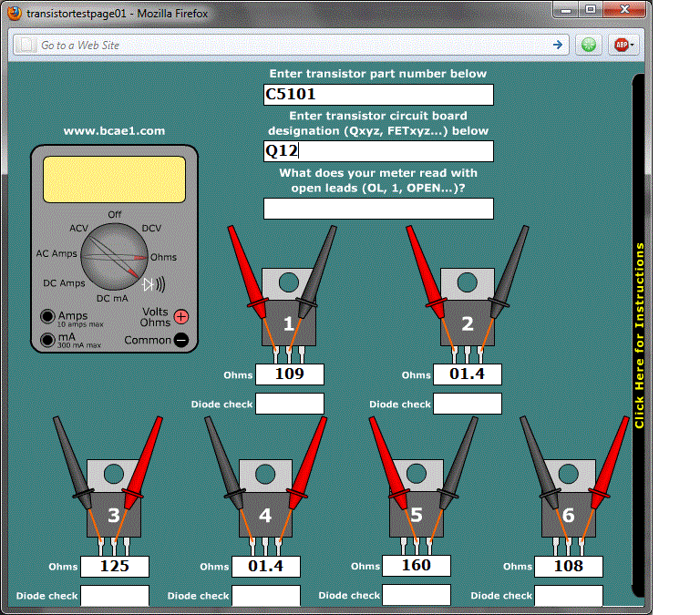Image resolution: width=700 pixels, height=615 pixels.
Task: Minimize the Firefox window
Action: (x=566, y=10)
